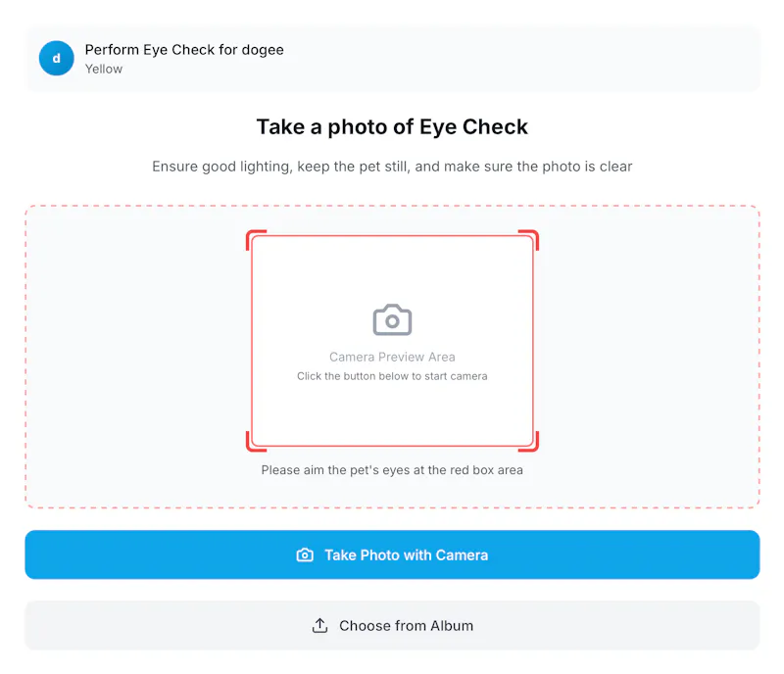Image resolution: width=784 pixels, height=674 pixels.
Task: Click the red-framed camera preview box
Action: tap(392, 341)
